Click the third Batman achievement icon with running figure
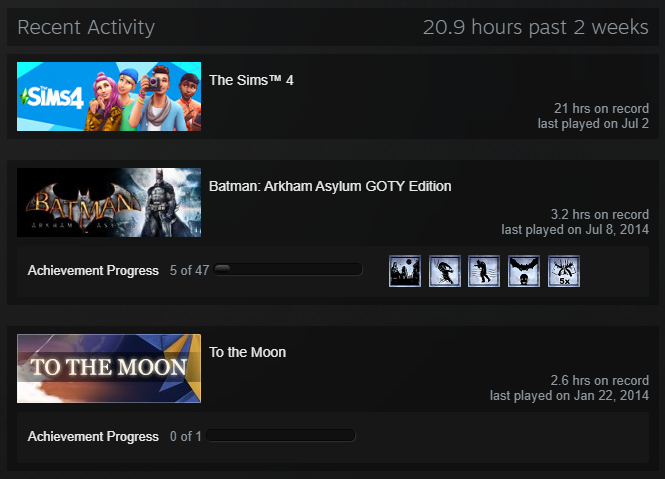Image resolution: width=665 pixels, height=479 pixels. tap(484, 271)
